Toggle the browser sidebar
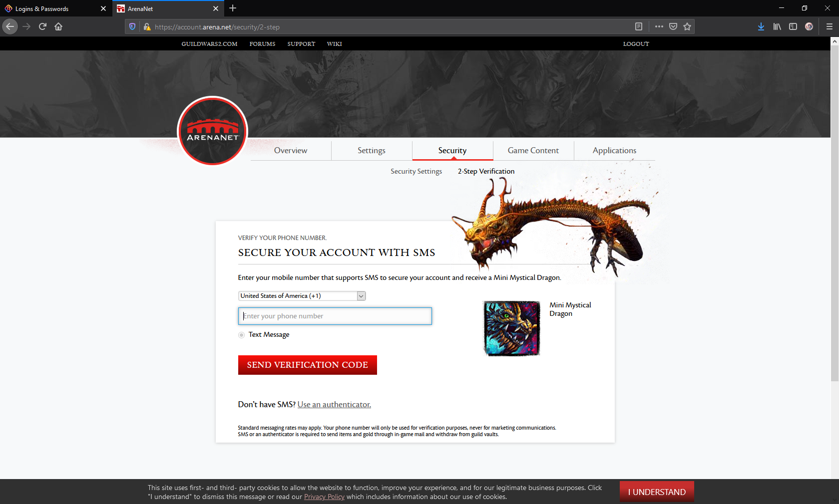Viewport: 839px width, 504px height. (x=793, y=26)
